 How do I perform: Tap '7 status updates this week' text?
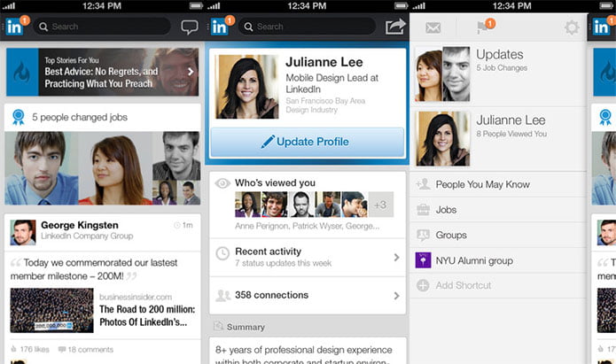pyautogui.click(x=284, y=263)
